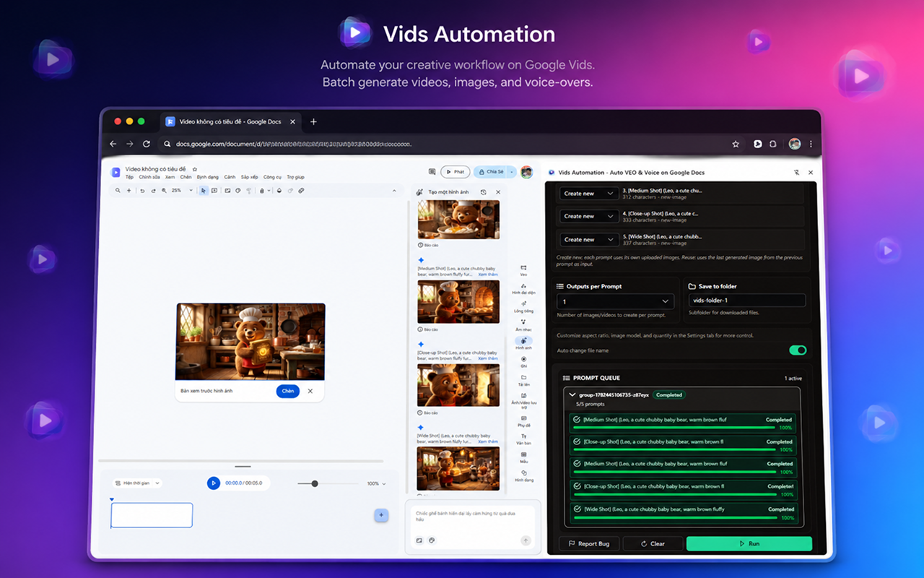
Task: Click Xem thêm under the Wide Shot prompt
Action: [488, 442]
